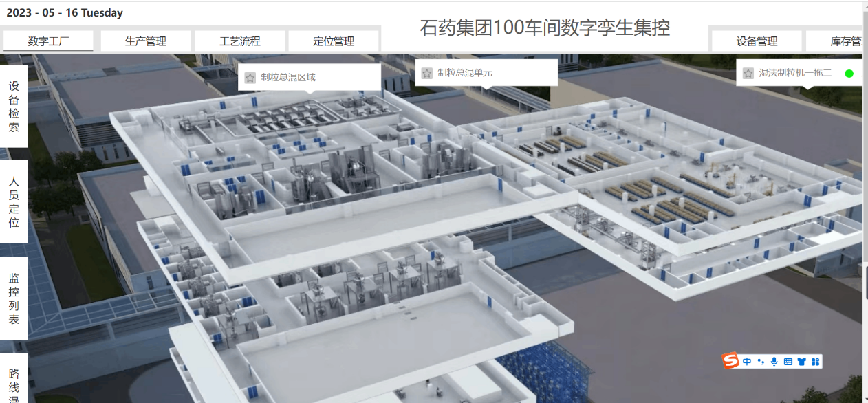868x403 pixels.
Task: Select the 制粒总混区域 label text
Action: point(288,78)
